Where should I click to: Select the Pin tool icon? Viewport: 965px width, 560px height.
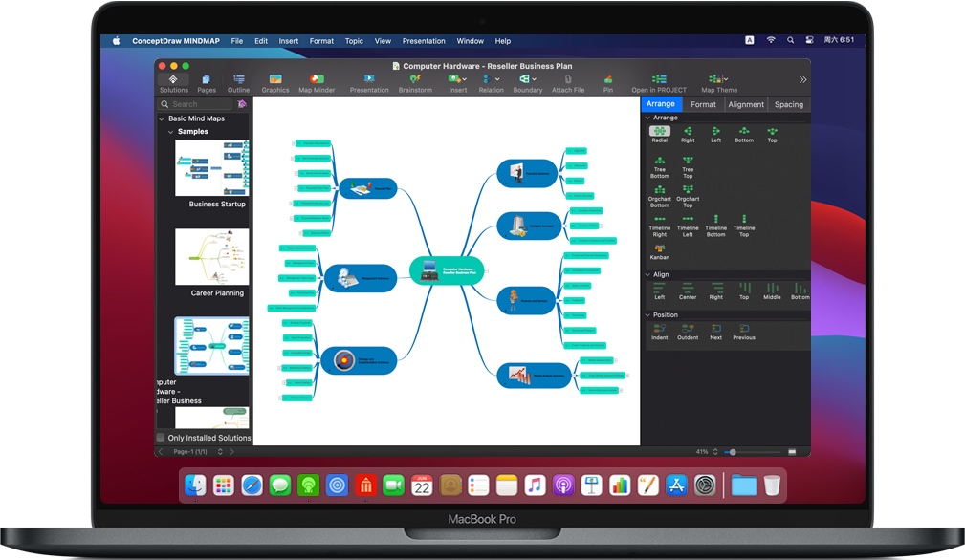(607, 79)
